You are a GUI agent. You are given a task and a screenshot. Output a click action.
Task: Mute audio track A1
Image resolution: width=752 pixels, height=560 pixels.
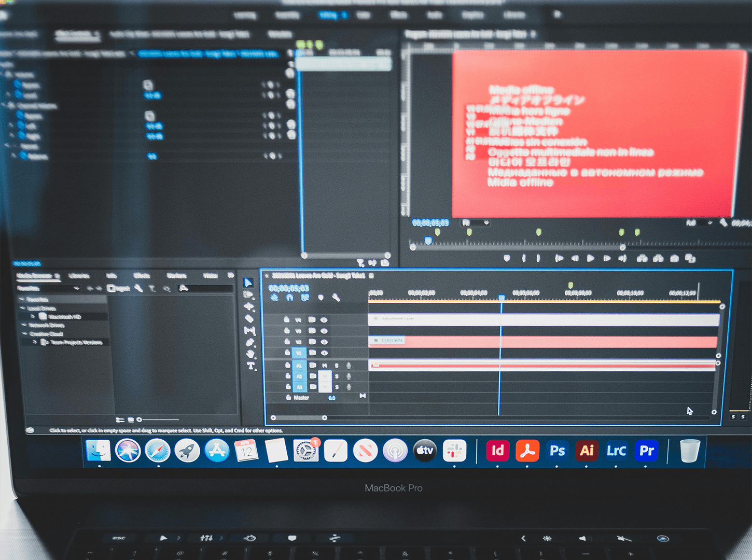point(325,366)
